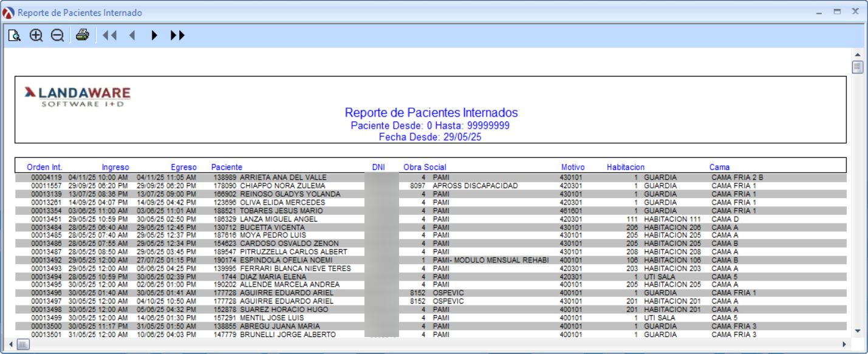Click the "APROSS DISCAPACIDAD" obra social cell
The width and height of the screenshot is (868, 354).
pyautogui.click(x=475, y=185)
